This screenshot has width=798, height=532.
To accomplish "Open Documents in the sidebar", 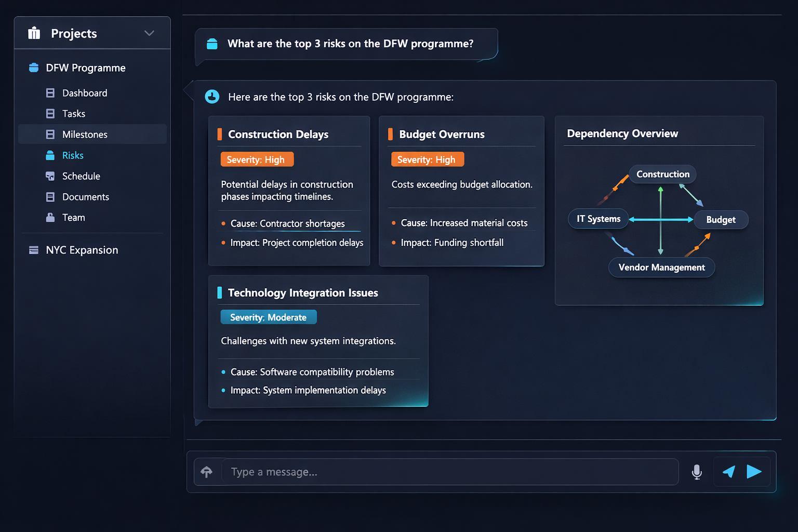I will [86, 197].
